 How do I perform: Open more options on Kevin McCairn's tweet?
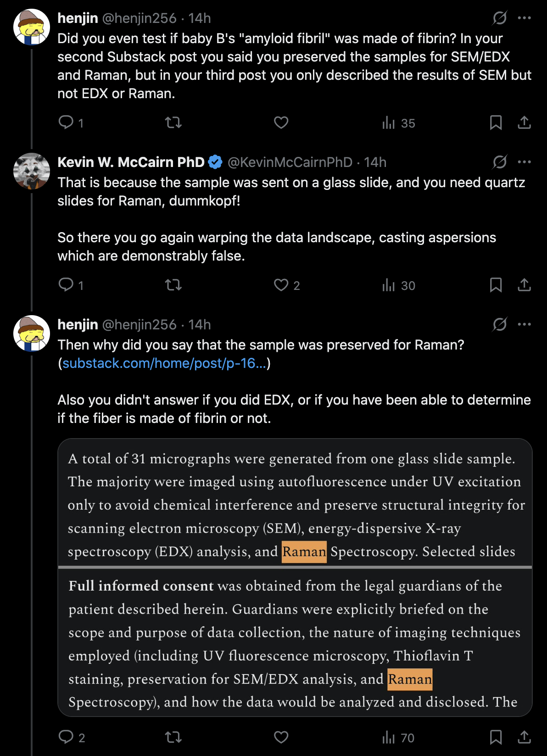[524, 162]
